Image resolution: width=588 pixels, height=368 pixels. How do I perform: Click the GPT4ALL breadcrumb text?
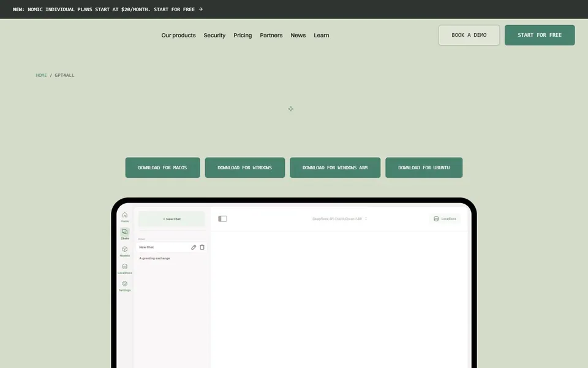tap(64, 75)
